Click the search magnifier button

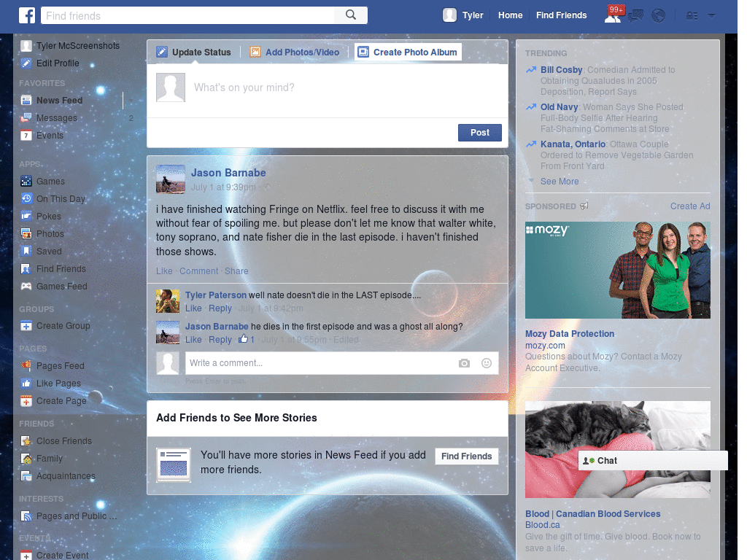[x=351, y=15]
